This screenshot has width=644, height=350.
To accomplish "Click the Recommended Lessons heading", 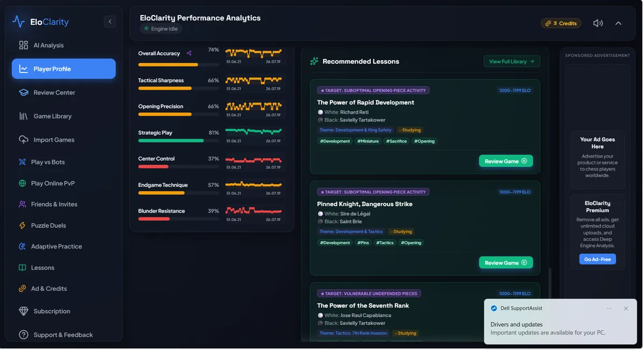I will tap(361, 61).
